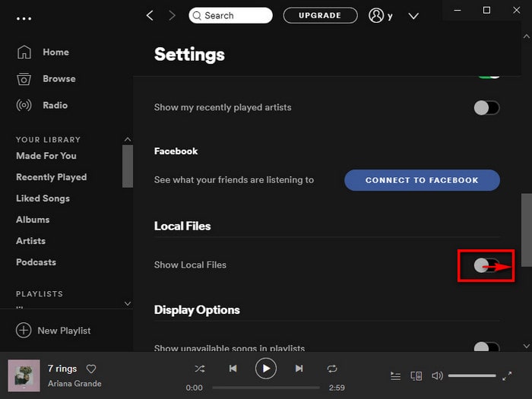Click the Browse icon in sidebar
Image resolution: width=532 pixels, height=399 pixels.
[24, 79]
